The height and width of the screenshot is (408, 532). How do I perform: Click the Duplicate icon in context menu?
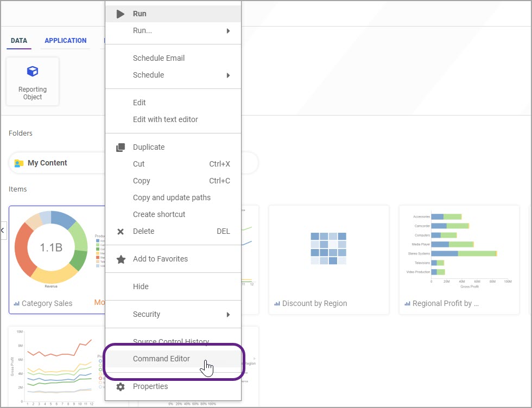(121, 147)
